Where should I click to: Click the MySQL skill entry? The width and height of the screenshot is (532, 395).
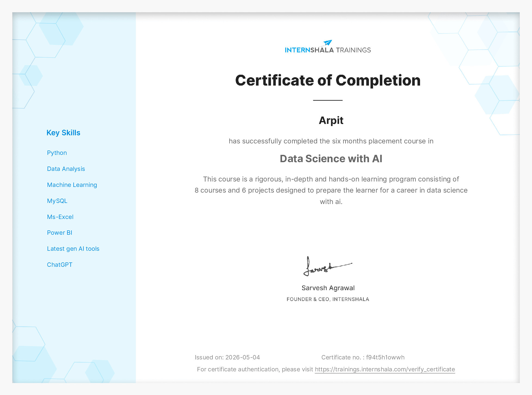[x=57, y=201]
